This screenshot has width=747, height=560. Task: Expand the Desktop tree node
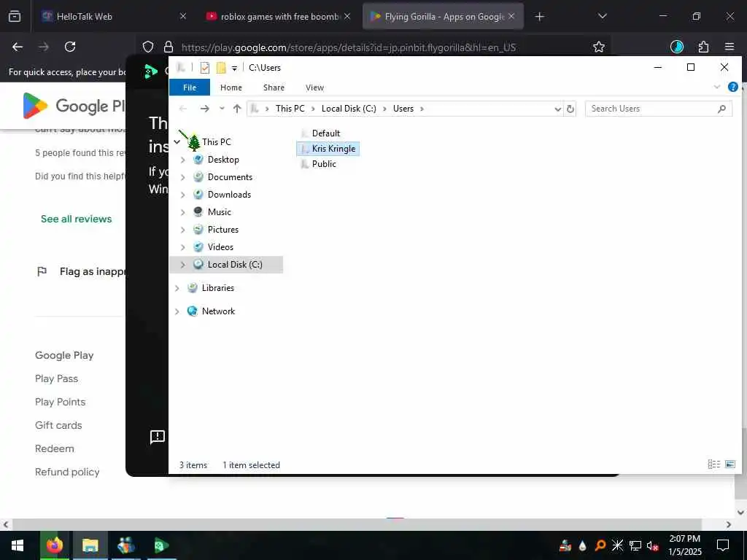click(182, 160)
